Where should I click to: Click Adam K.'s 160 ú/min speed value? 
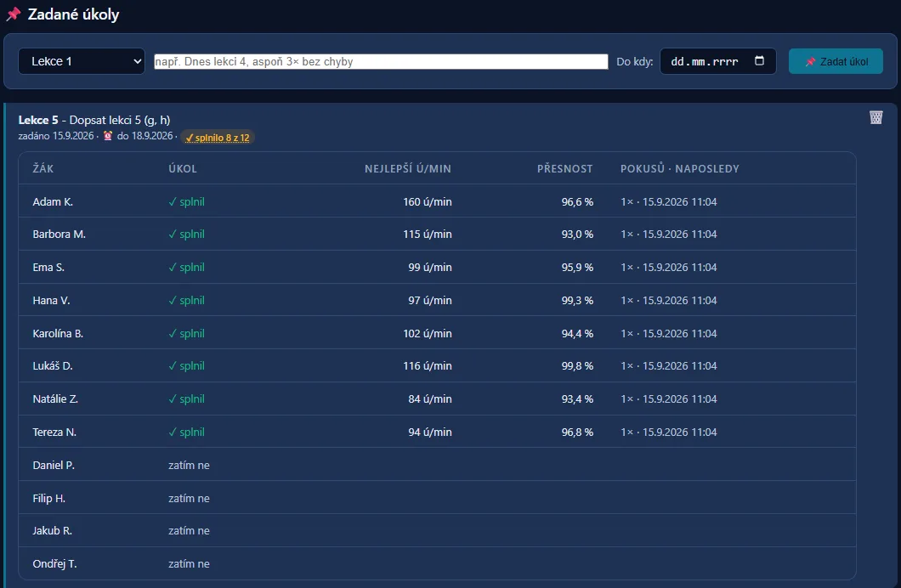pos(428,202)
